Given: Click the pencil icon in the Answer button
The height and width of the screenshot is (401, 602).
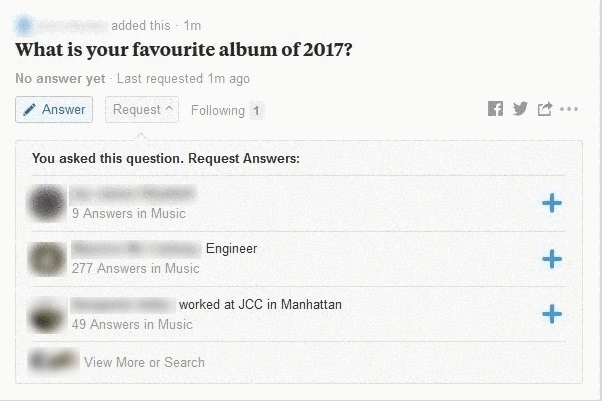Looking at the screenshot, I should [x=30, y=109].
